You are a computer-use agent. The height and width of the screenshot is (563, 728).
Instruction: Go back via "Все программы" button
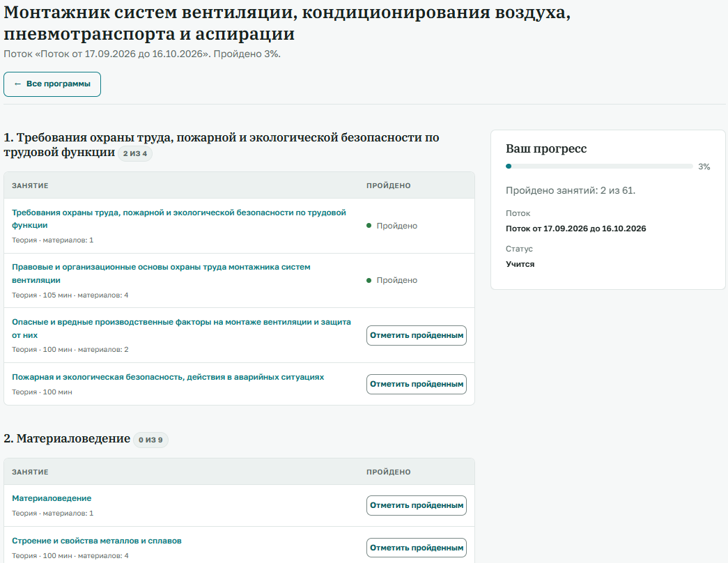52,84
